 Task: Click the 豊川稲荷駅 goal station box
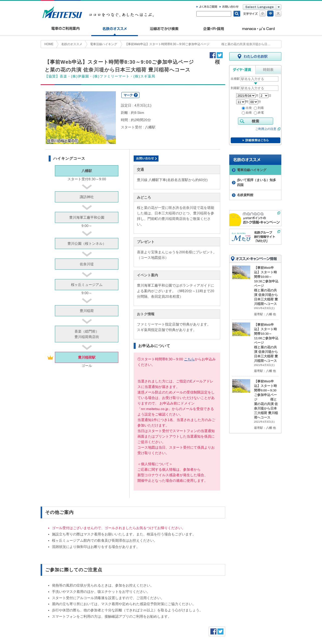coord(87,357)
